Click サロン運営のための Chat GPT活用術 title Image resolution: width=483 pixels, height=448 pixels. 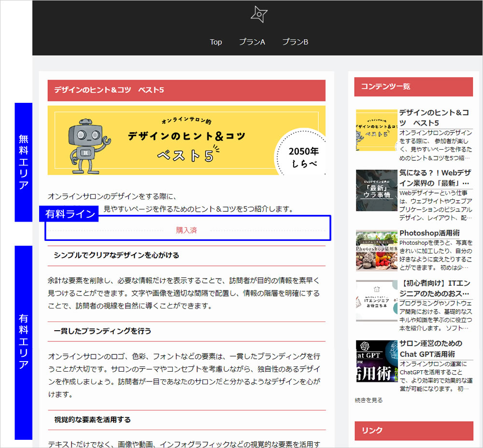[431, 349]
